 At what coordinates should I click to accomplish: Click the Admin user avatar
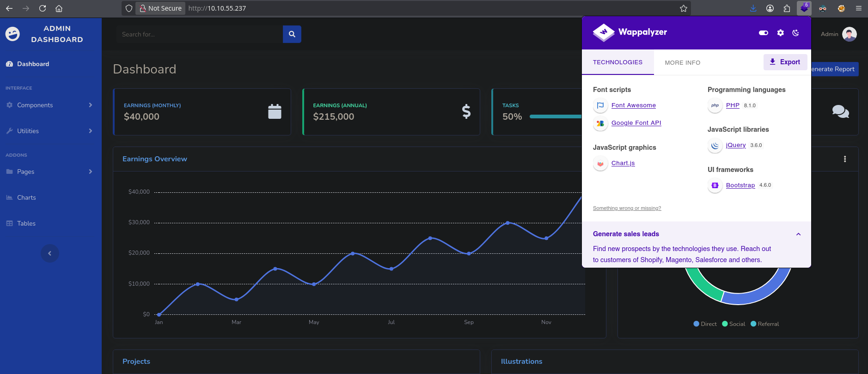(849, 34)
